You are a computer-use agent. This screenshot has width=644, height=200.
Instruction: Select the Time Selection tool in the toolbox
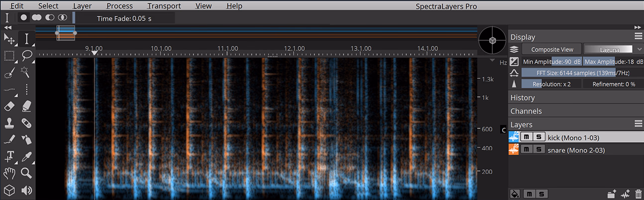tap(26, 38)
